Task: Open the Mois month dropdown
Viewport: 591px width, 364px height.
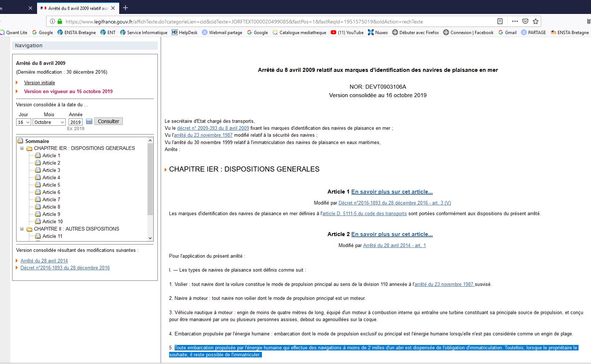Action: [x=49, y=122]
